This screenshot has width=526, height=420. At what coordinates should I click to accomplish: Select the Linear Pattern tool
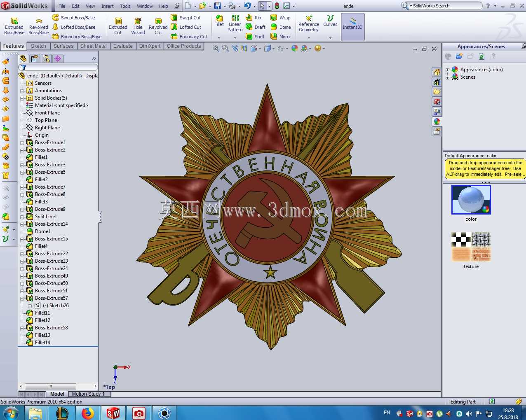[x=235, y=23]
